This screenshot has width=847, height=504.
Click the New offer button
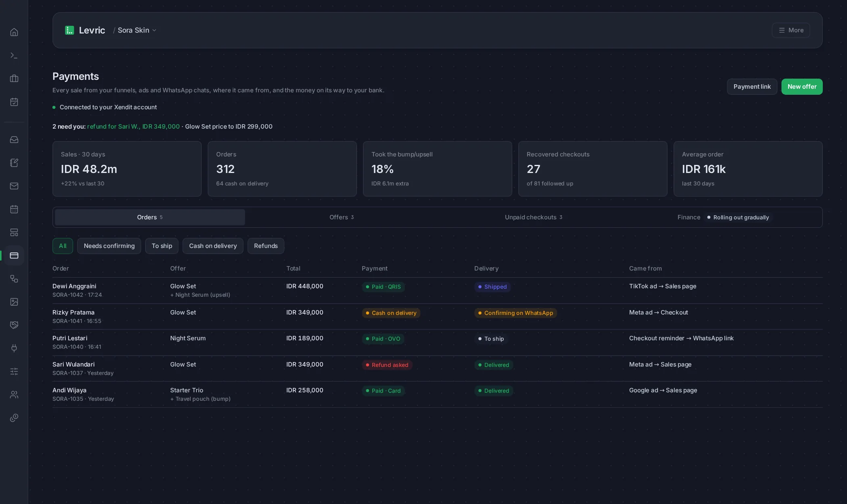click(802, 87)
